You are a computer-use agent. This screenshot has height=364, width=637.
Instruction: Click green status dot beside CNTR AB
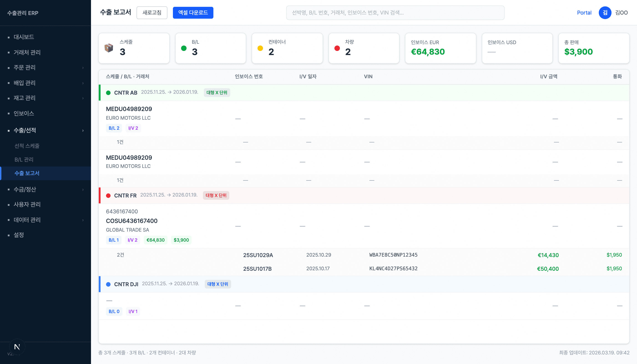point(108,93)
